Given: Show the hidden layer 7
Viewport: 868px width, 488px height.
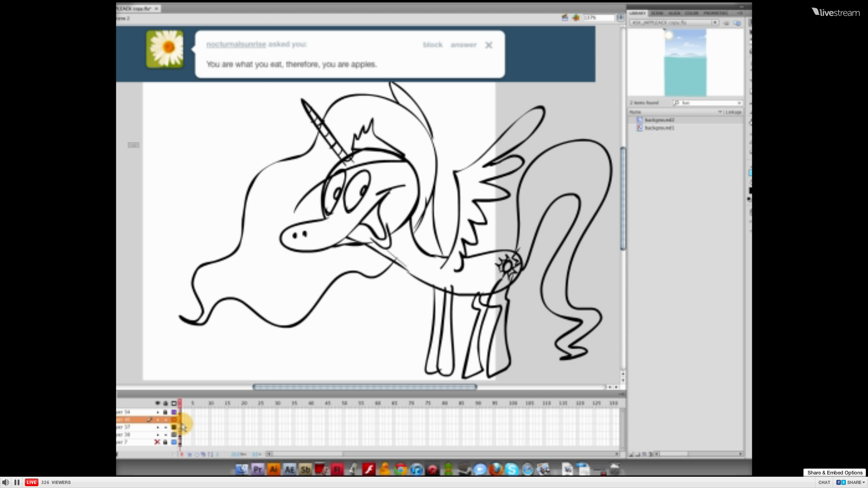Looking at the screenshot, I should 157,442.
